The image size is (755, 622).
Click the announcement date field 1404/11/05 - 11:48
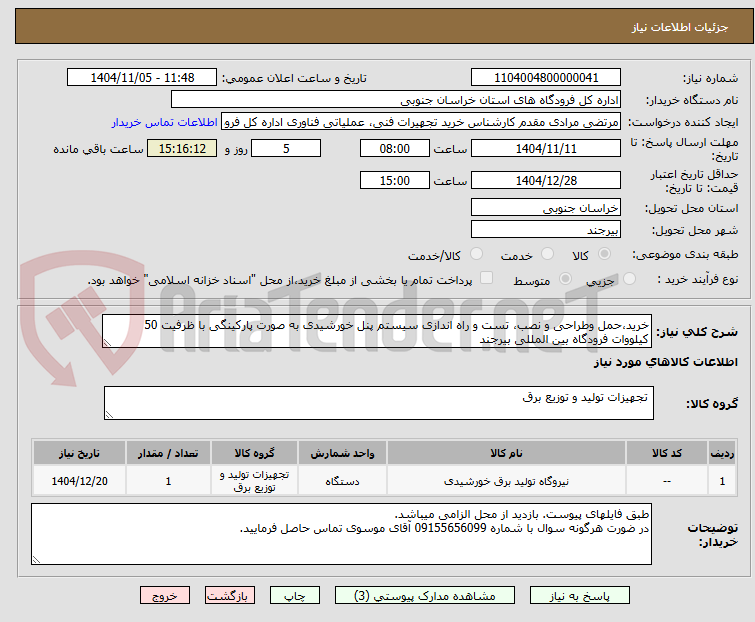[x=142, y=78]
